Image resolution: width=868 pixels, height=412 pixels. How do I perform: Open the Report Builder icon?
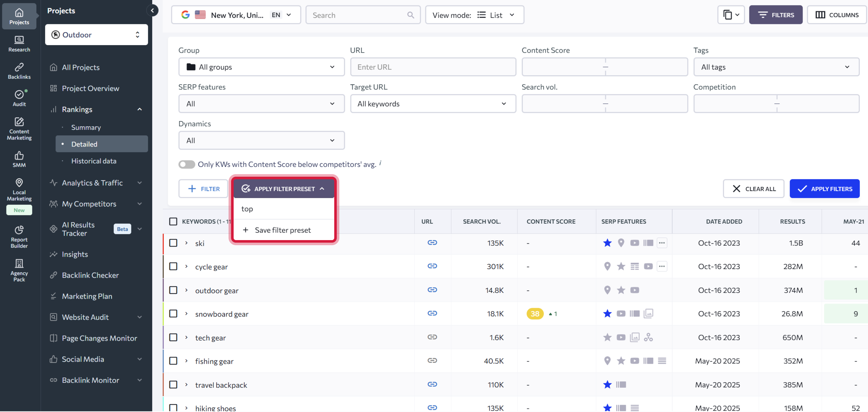pos(19,230)
